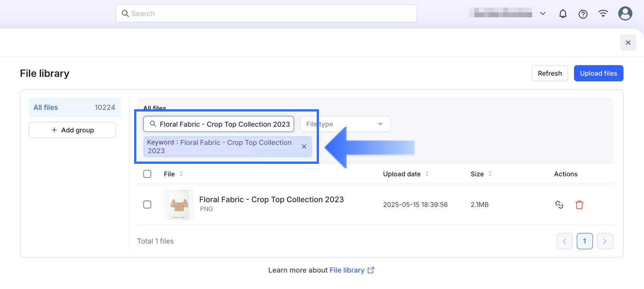
Task: Select all files with header checkbox
Action: pos(147,174)
